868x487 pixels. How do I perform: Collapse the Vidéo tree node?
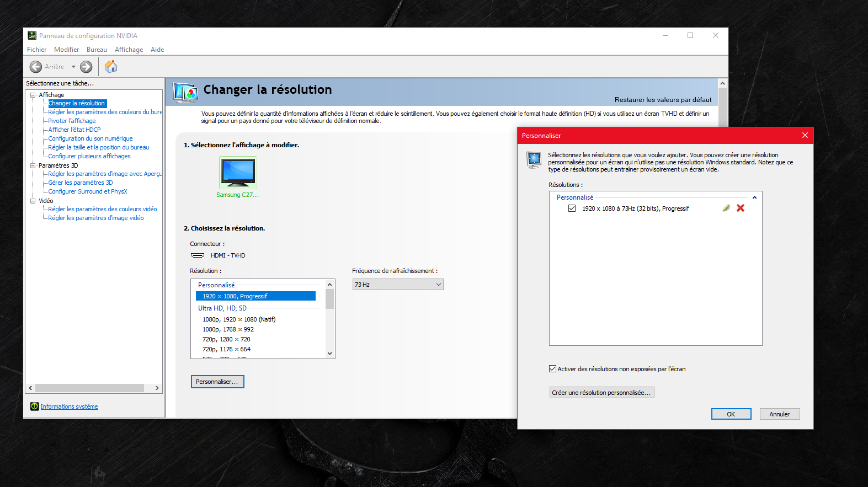pyautogui.click(x=33, y=201)
